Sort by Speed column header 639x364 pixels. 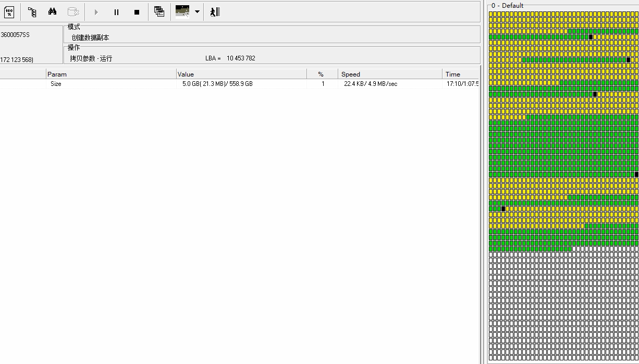(390, 74)
